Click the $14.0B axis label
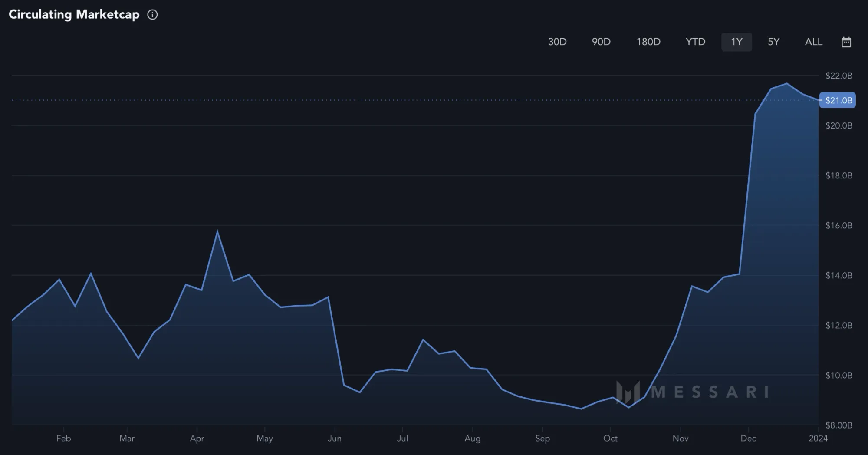868x455 pixels. tap(839, 275)
